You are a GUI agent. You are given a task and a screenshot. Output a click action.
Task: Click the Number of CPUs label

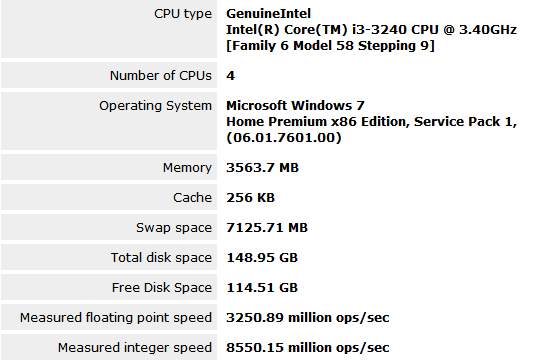click(x=161, y=75)
